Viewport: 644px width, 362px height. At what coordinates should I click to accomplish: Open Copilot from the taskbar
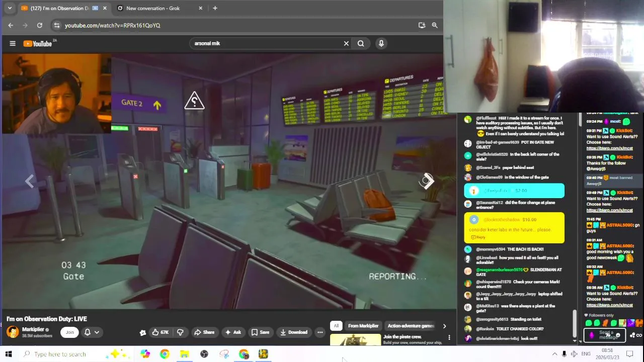[145, 354]
